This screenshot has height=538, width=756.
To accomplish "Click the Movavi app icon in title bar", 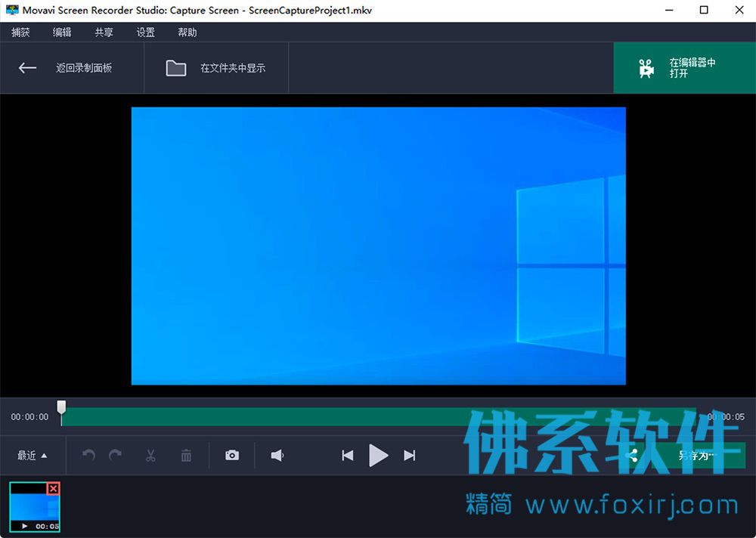I will [x=12, y=10].
